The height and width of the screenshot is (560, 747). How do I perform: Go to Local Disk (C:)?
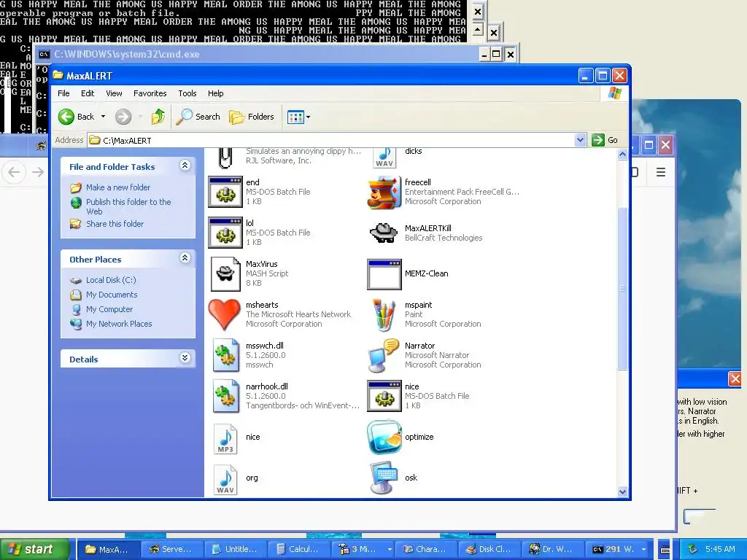[111, 280]
